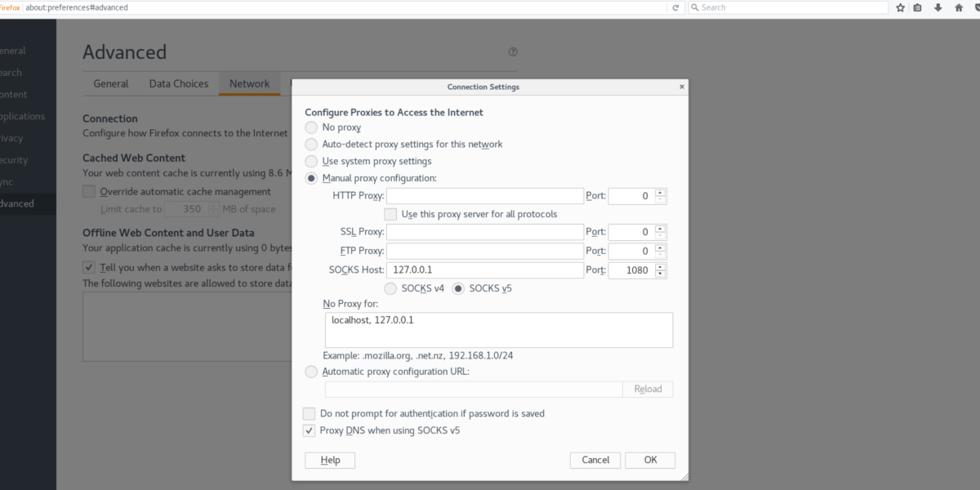Click the magnifier icon in the search box
Image resolution: width=980 pixels, height=490 pixels.
click(x=694, y=7)
